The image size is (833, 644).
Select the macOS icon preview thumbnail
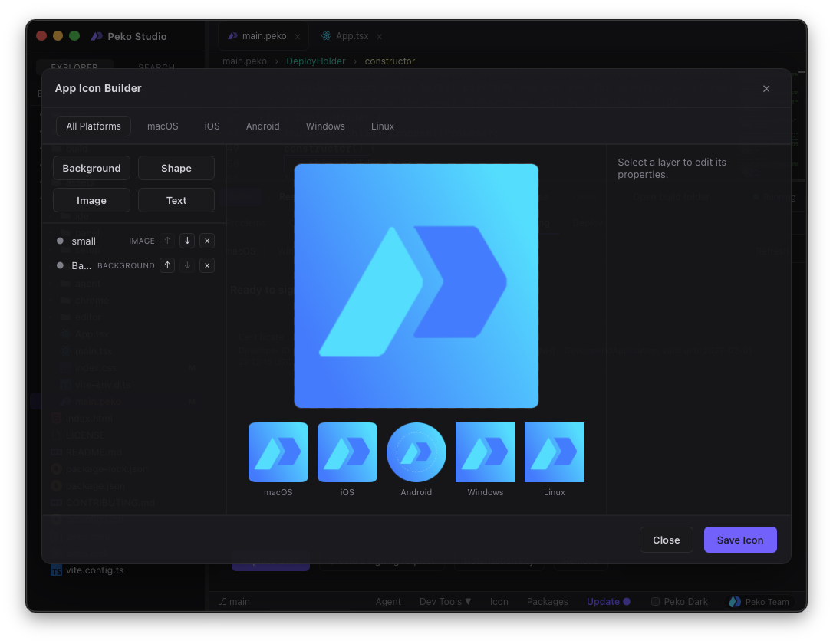[278, 452]
